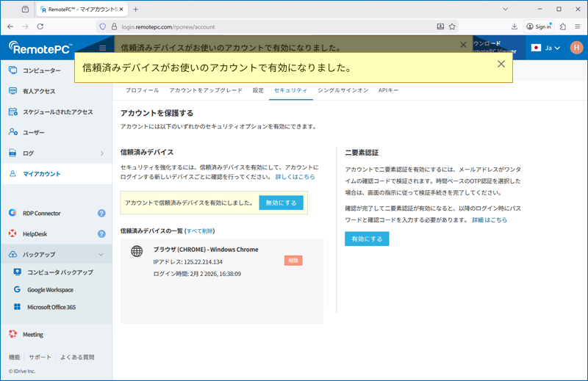
Task: Click 無効にする for trusted devices
Action: [281, 203]
